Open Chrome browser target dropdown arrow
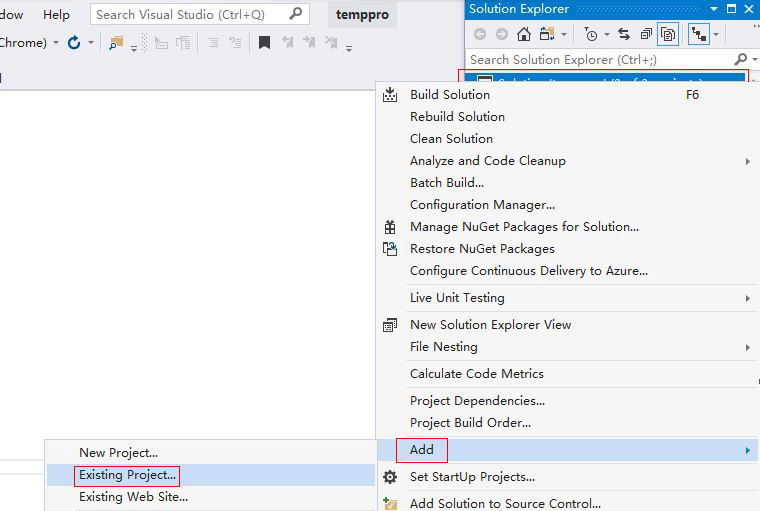The height and width of the screenshot is (511, 760). tap(56, 43)
